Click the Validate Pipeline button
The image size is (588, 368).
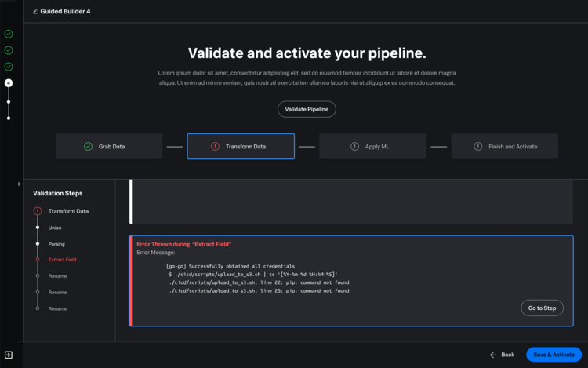307,109
